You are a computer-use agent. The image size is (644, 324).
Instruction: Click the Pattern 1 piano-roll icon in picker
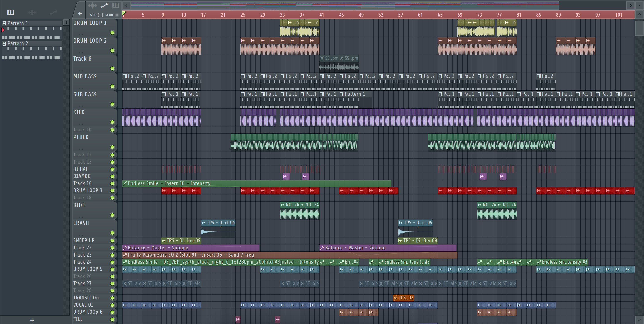(4, 23)
